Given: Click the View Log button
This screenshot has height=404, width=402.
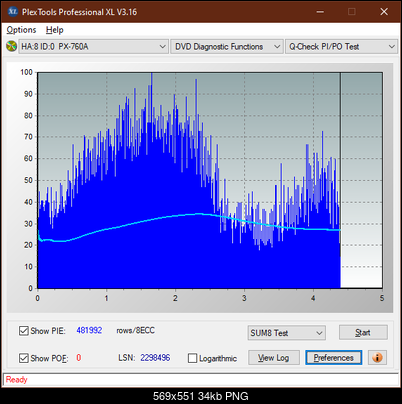Looking at the screenshot, I should [274, 358].
